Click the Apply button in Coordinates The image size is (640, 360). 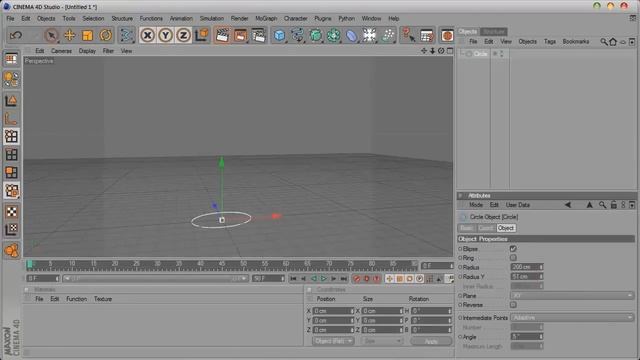[431, 341]
